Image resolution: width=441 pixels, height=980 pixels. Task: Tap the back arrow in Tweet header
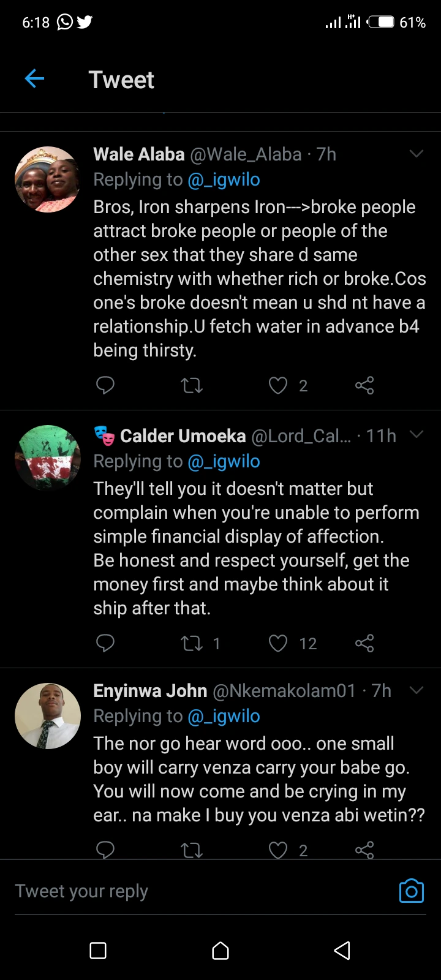pos(35,78)
